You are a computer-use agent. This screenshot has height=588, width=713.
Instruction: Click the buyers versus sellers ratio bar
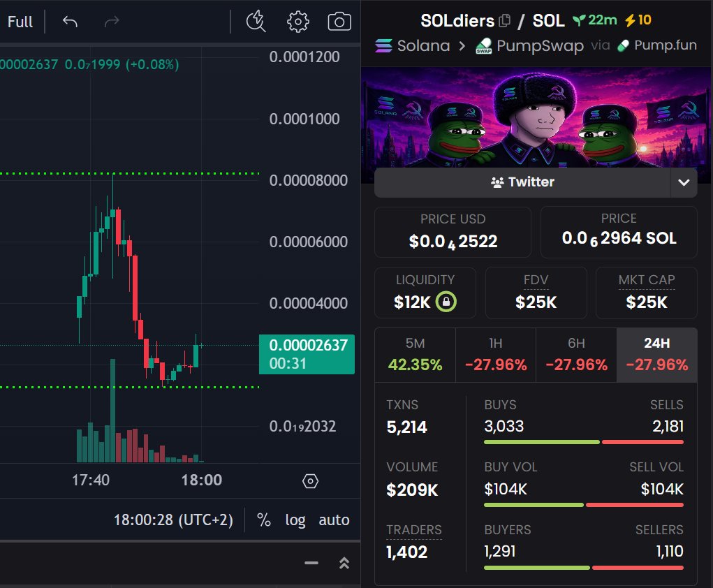tap(584, 568)
